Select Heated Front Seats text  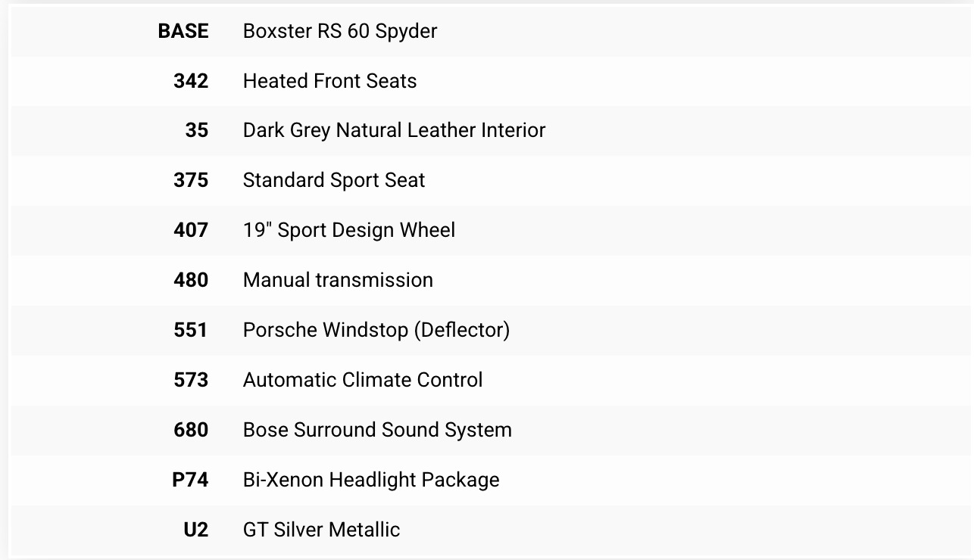coord(329,81)
